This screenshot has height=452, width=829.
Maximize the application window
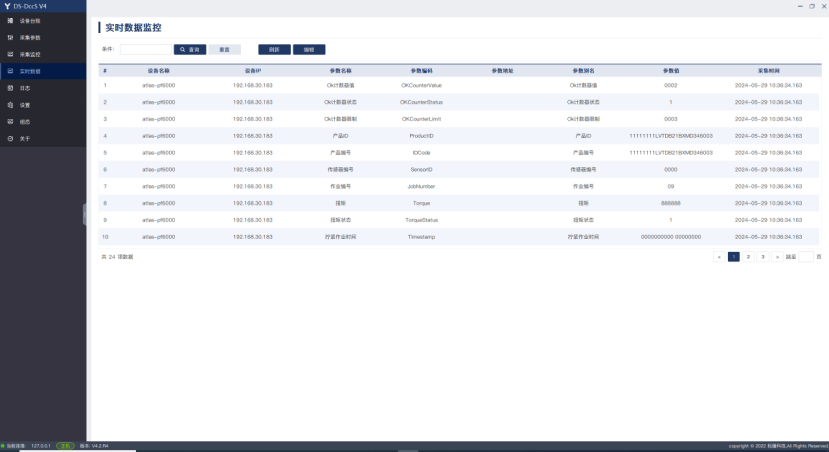(812, 6)
